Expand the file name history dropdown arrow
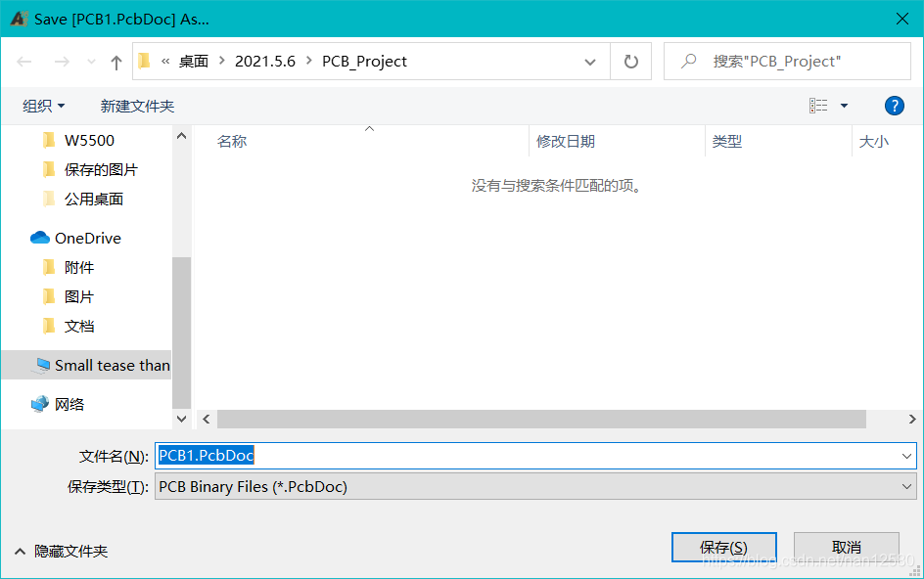924x579 pixels. 906,455
